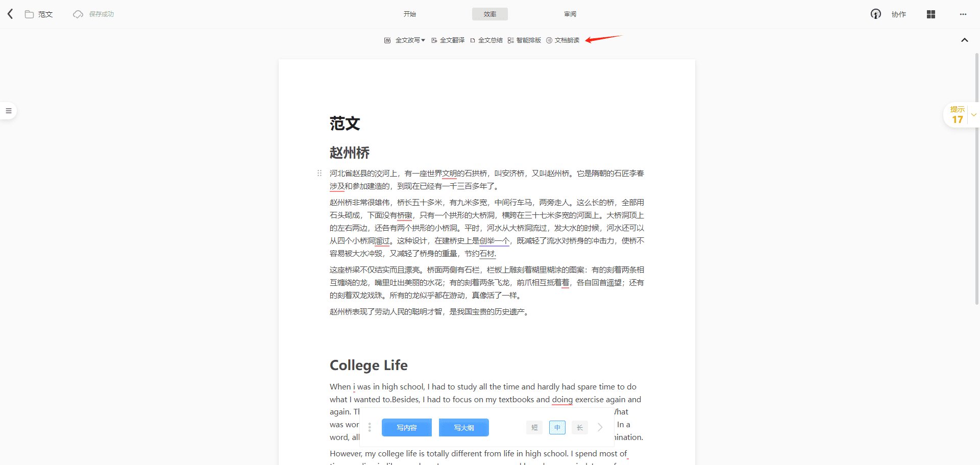
Task: Click the back arrow icon
Action: [x=10, y=14]
